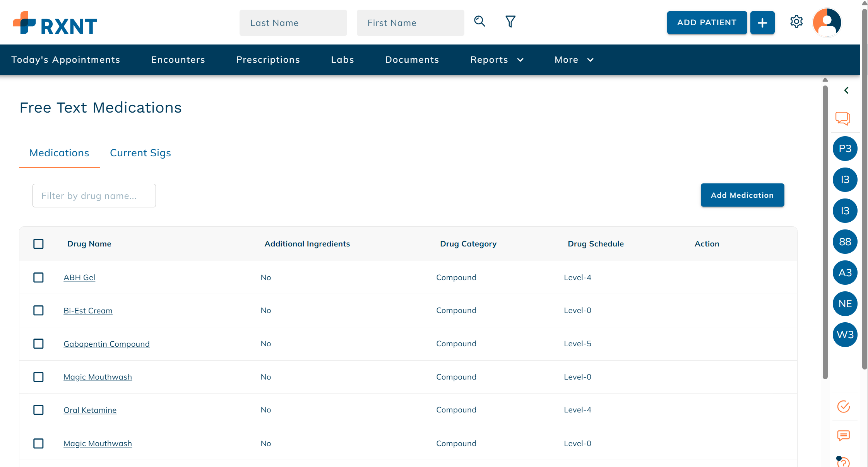The height and width of the screenshot is (467, 868).
Task: Select the NE contact avatar
Action: click(x=845, y=303)
